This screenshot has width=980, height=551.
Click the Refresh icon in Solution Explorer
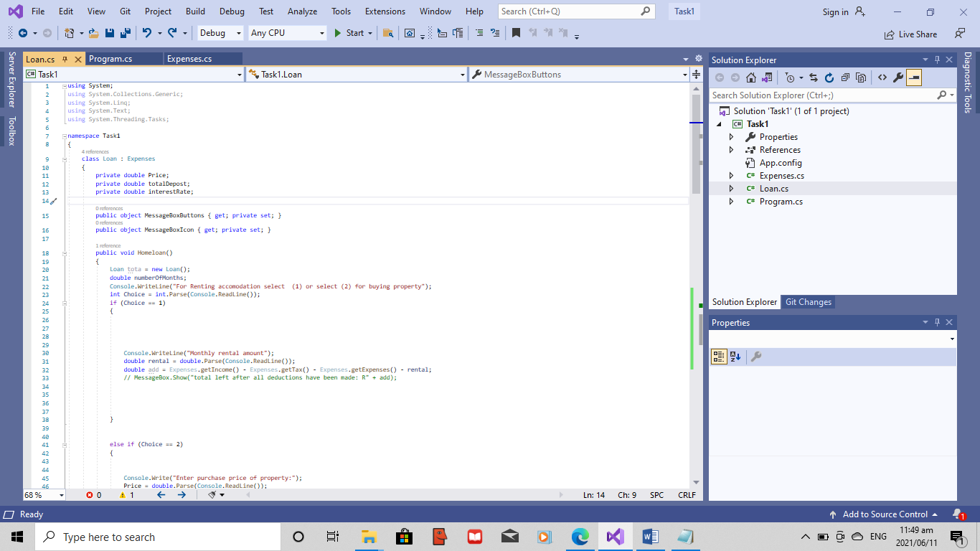coord(829,77)
